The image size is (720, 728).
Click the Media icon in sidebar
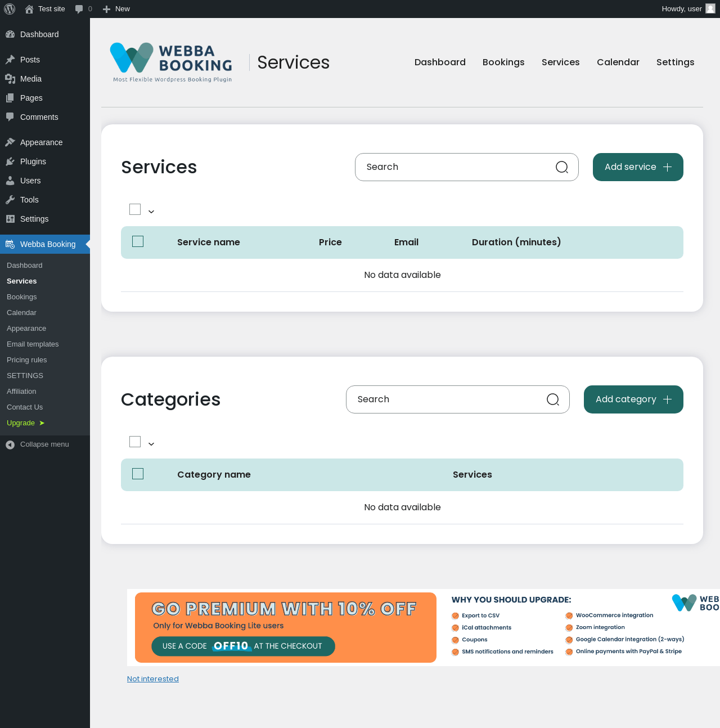coord(10,79)
